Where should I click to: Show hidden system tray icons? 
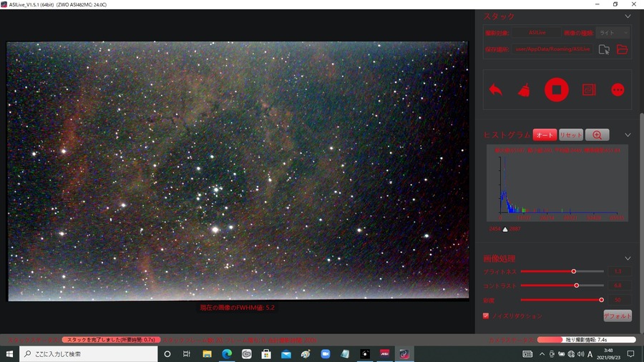coord(542,354)
